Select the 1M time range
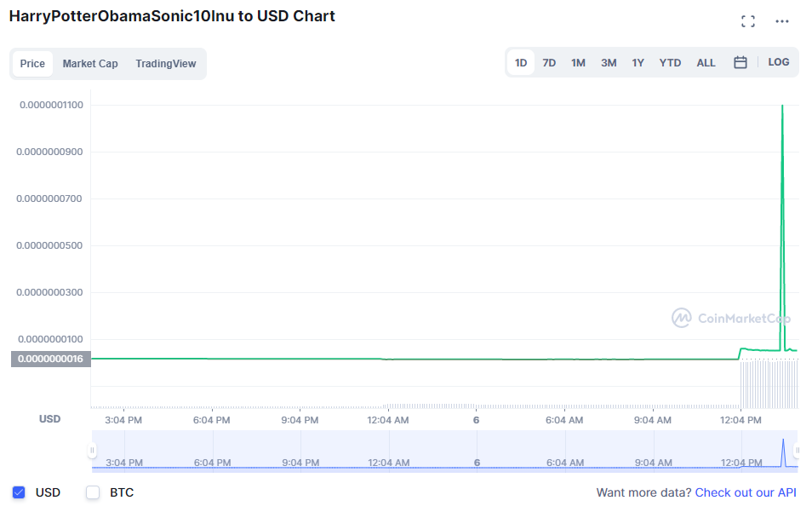812x512 pixels. pyautogui.click(x=578, y=62)
